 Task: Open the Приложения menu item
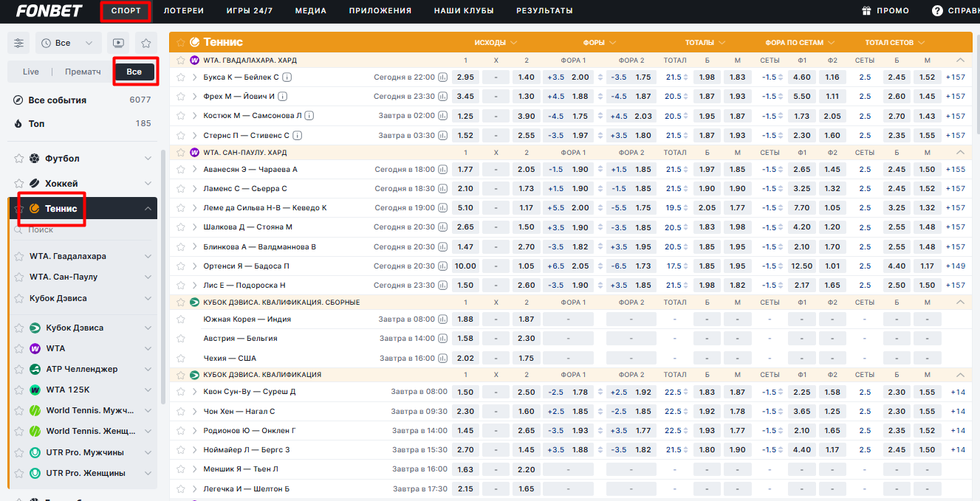pyautogui.click(x=380, y=11)
